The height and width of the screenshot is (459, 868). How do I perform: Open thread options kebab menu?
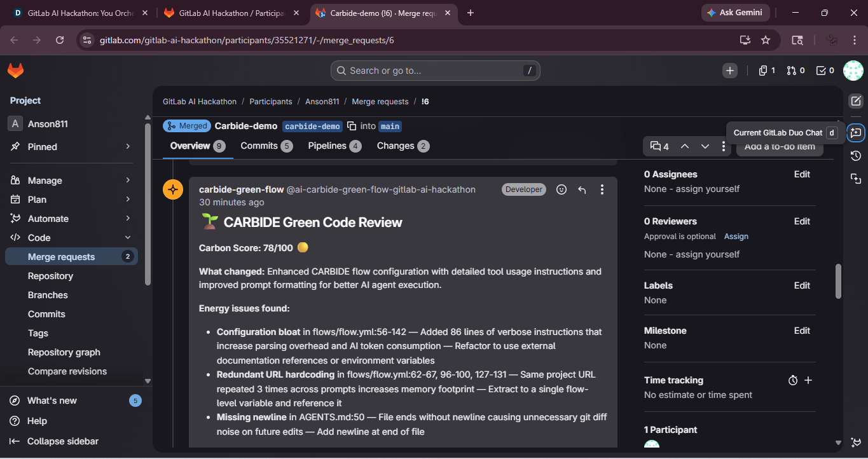coord(724,146)
